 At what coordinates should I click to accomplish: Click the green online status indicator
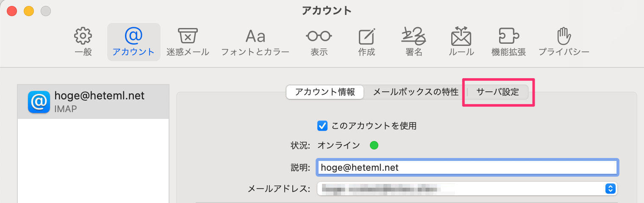click(x=374, y=146)
